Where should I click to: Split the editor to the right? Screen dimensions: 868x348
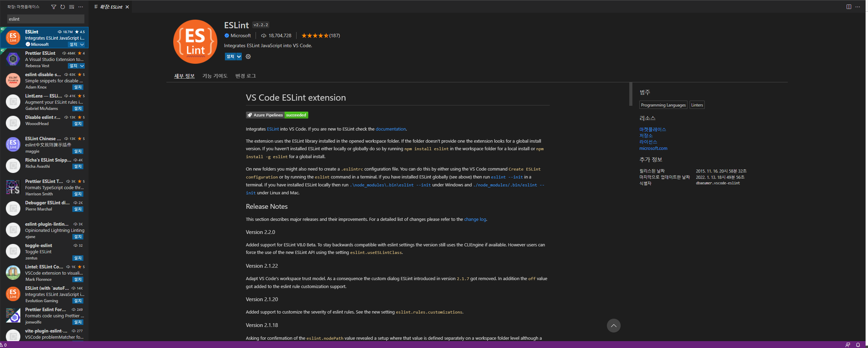pos(849,7)
